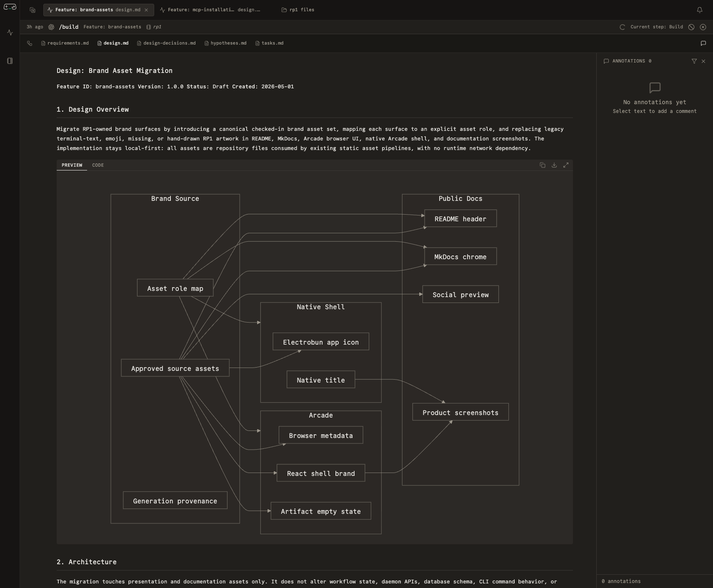Click the octagon X abort icon

[x=703, y=27]
